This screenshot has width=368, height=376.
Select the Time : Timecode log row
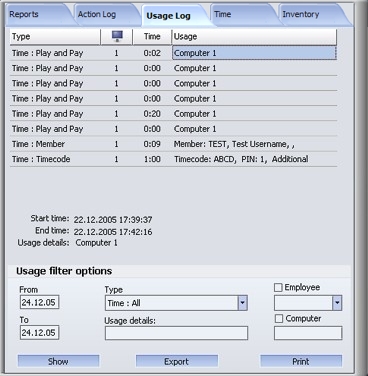(x=173, y=159)
